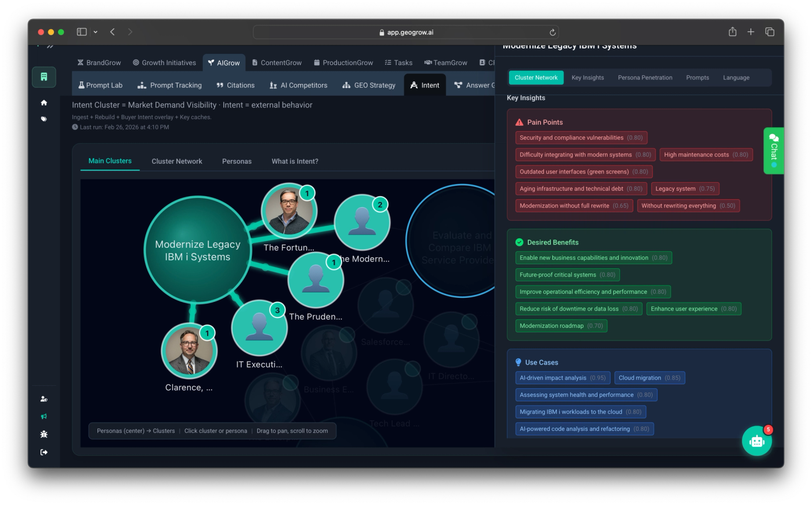Open Cluster Network tab beside Main Clusters

[177, 161]
